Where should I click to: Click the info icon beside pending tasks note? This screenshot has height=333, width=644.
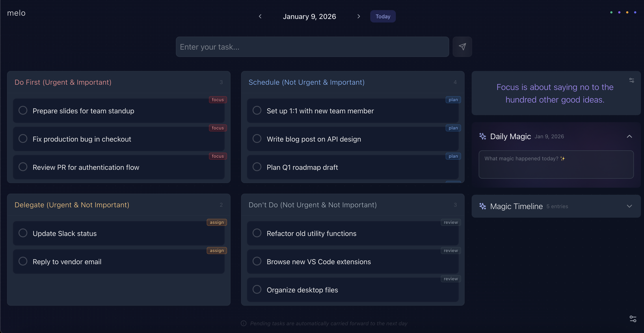(x=243, y=323)
